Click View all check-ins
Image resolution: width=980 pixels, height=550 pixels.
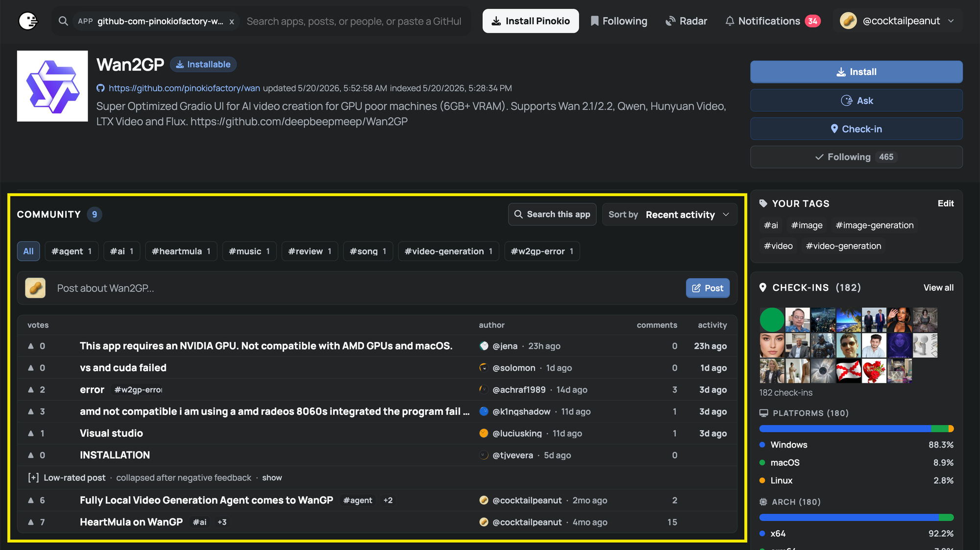point(938,288)
